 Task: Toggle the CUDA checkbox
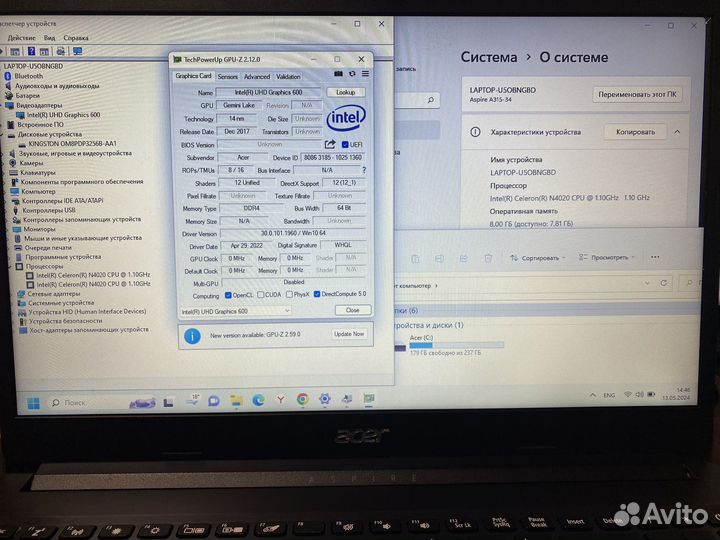pyautogui.click(x=260, y=295)
